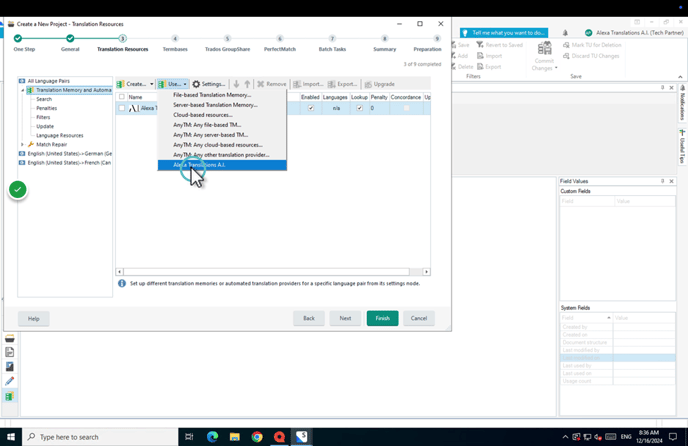This screenshot has width=688, height=446.
Task: Click the green Finish button
Action: point(383,318)
